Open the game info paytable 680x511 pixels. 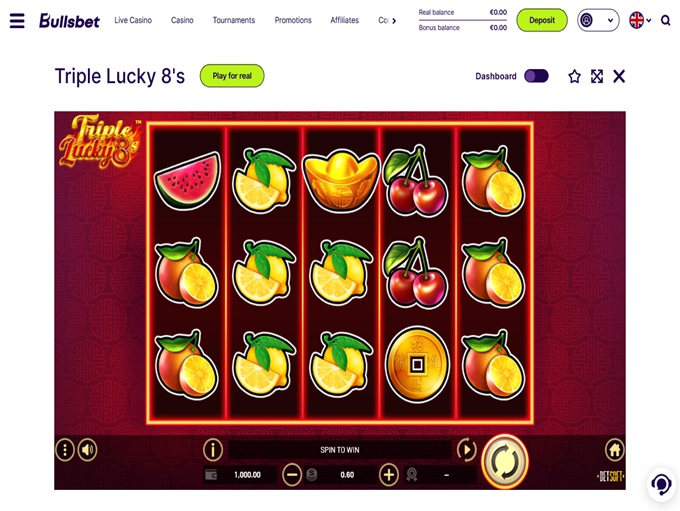212,450
